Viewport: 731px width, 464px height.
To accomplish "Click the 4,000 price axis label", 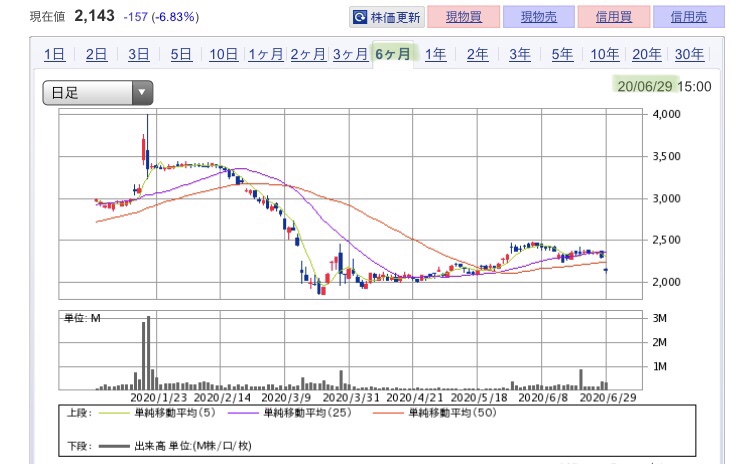I will click(x=666, y=114).
